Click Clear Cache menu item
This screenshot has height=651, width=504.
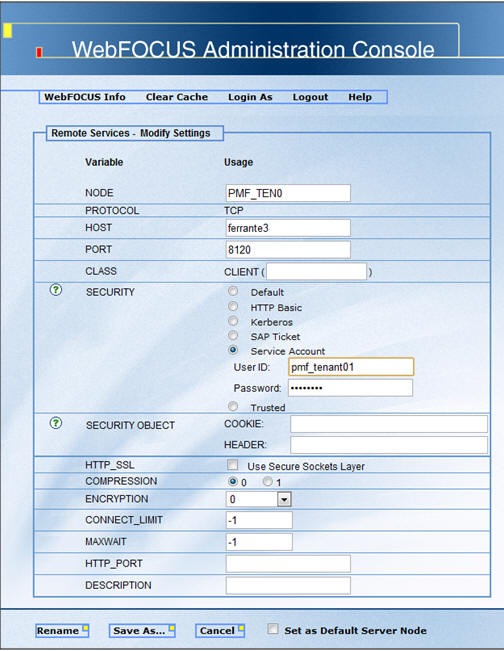point(177,97)
